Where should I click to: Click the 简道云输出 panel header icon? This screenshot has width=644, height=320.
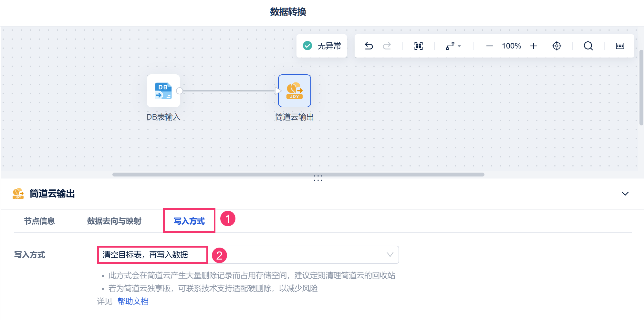tap(18, 194)
